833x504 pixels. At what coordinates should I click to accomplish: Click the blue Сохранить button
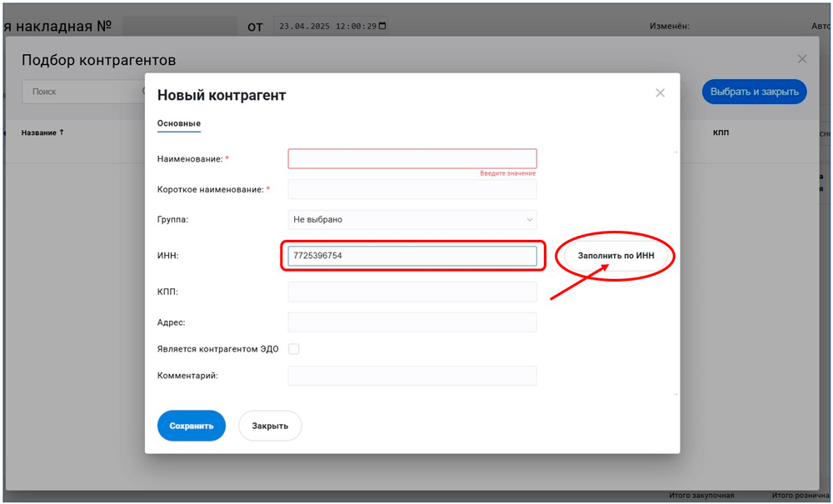coord(192,426)
